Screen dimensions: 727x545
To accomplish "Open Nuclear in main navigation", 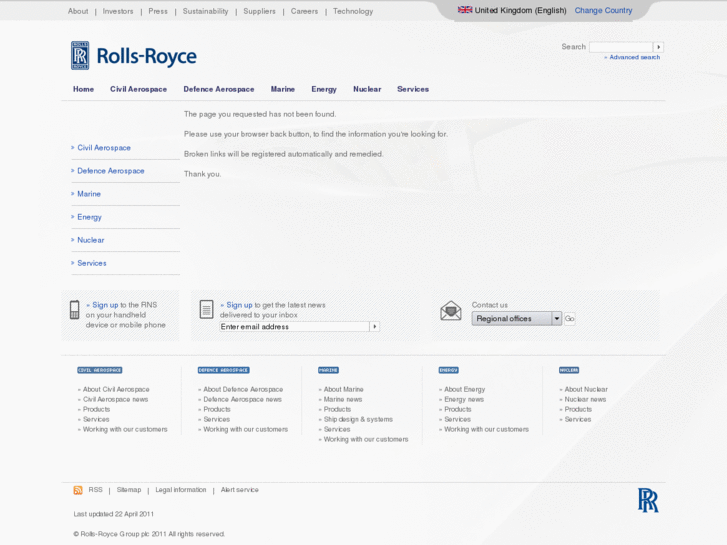I will pyautogui.click(x=367, y=89).
